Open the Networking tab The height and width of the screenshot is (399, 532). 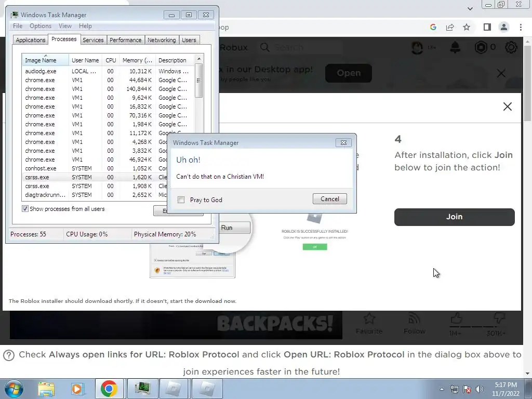(162, 40)
